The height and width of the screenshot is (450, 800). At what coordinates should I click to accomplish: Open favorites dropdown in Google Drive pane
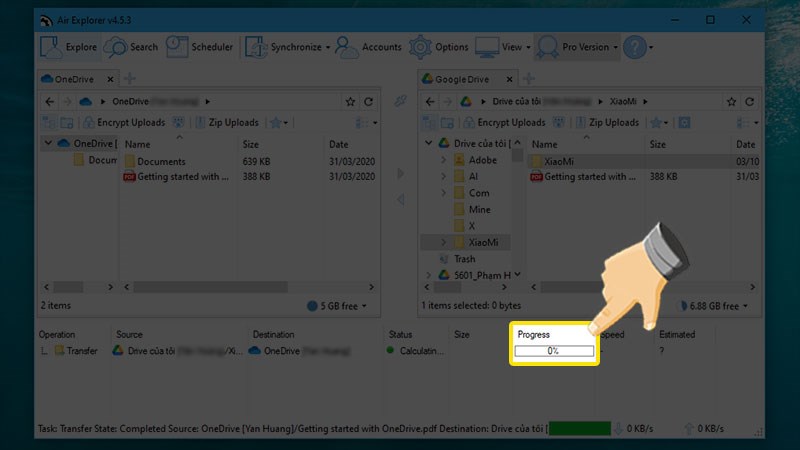coord(660,122)
